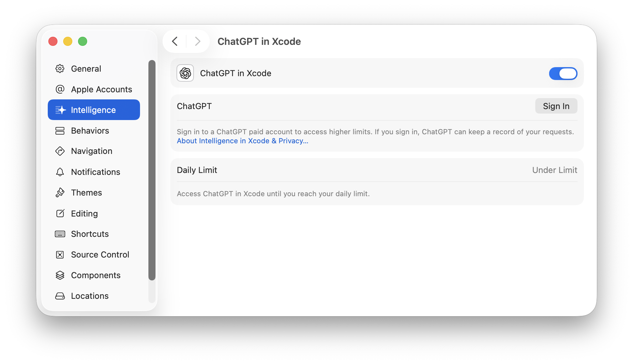The image size is (633, 364).
Task: Click the Locations drive icon
Action: (60, 296)
